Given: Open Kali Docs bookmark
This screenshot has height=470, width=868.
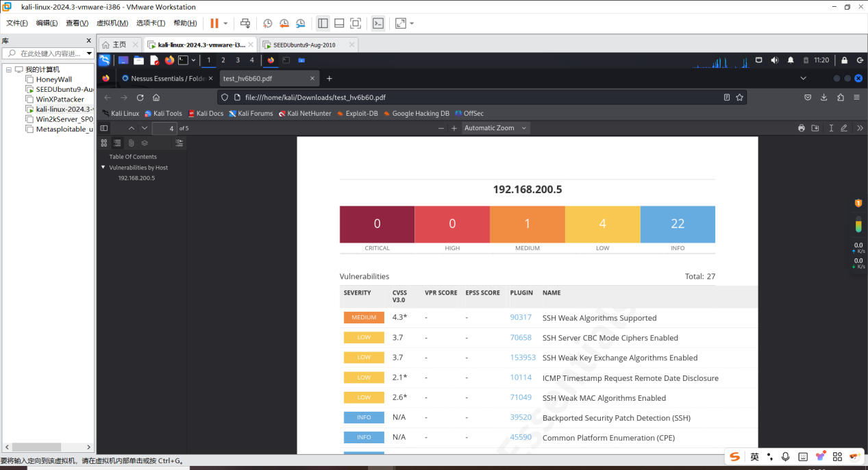Looking at the screenshot, I should click(x=206, y=114).
